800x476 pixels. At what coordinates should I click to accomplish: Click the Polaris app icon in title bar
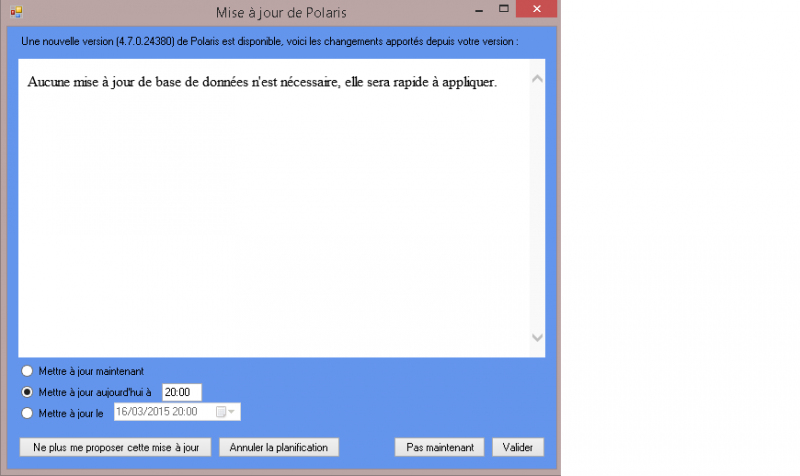[x=16, y=12]
